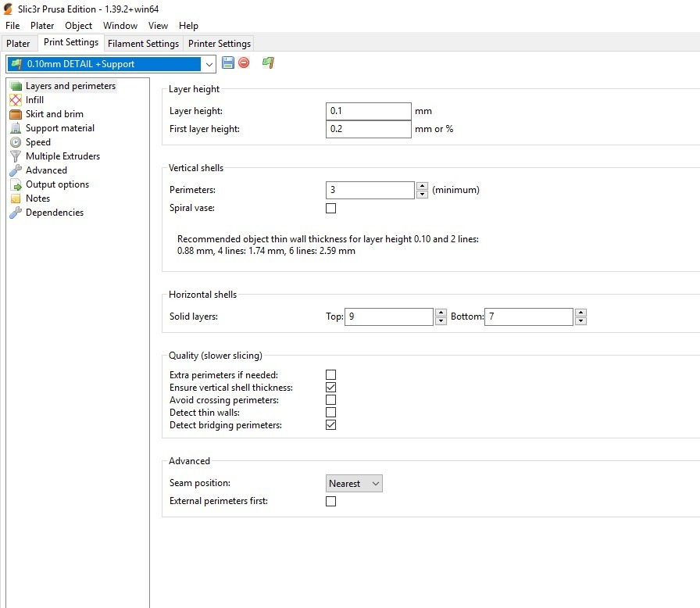The height and width of the screenshot is (608, 700).
Task: Open the Infill settings page icon
Action: click(x=16, y=100)
